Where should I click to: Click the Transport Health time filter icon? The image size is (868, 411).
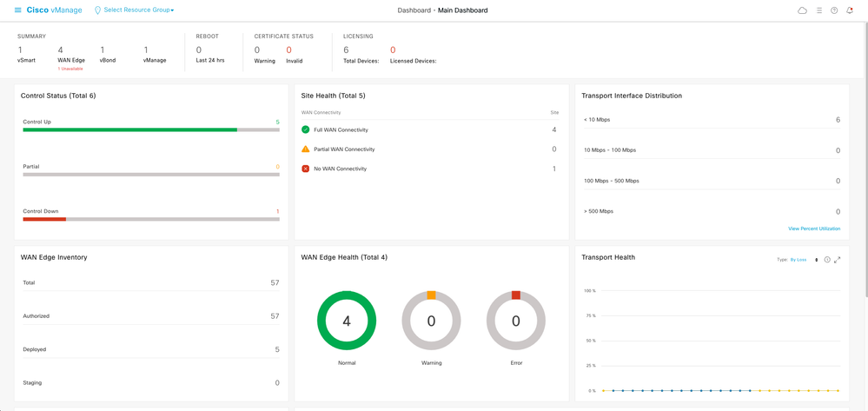(x=827, y=259)
